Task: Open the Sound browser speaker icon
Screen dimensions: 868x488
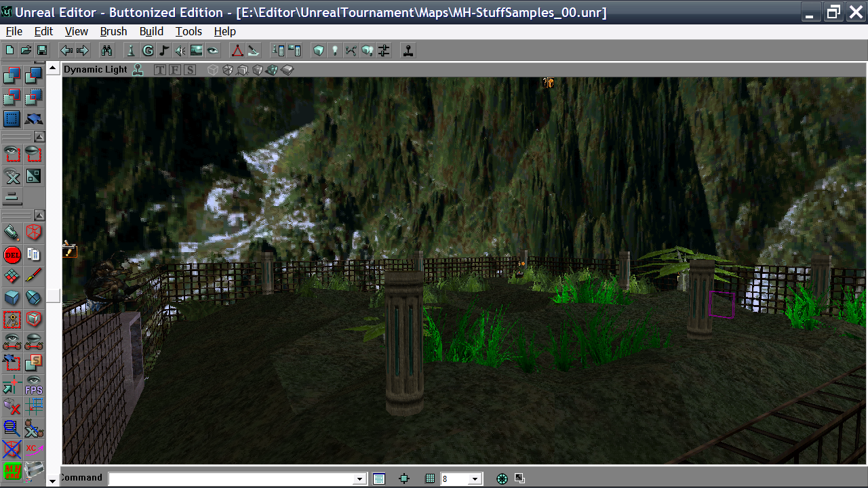Action: pos(180,50)
